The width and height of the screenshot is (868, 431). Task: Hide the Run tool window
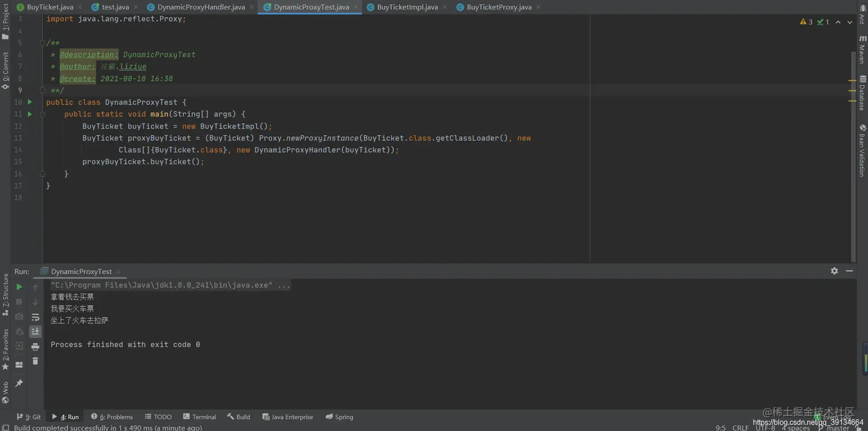pyautogui.click(x=850, y=271)
